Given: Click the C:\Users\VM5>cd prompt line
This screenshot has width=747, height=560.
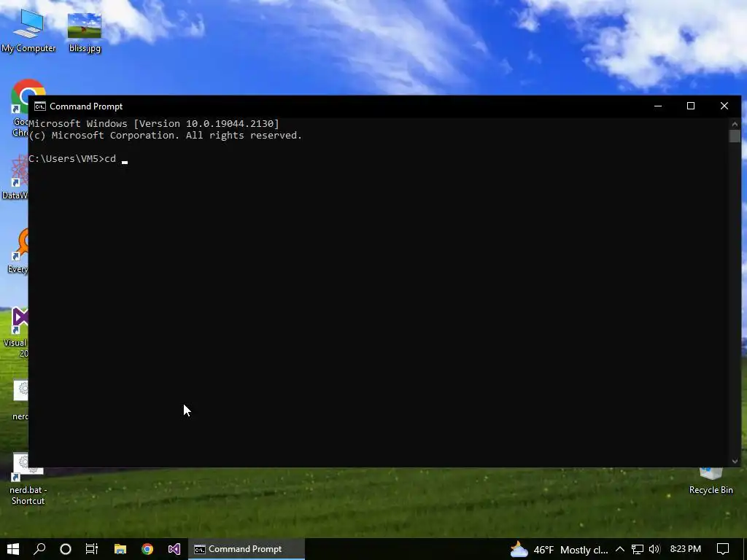Looking at the screenshot, I should click(x=72, y=158).
